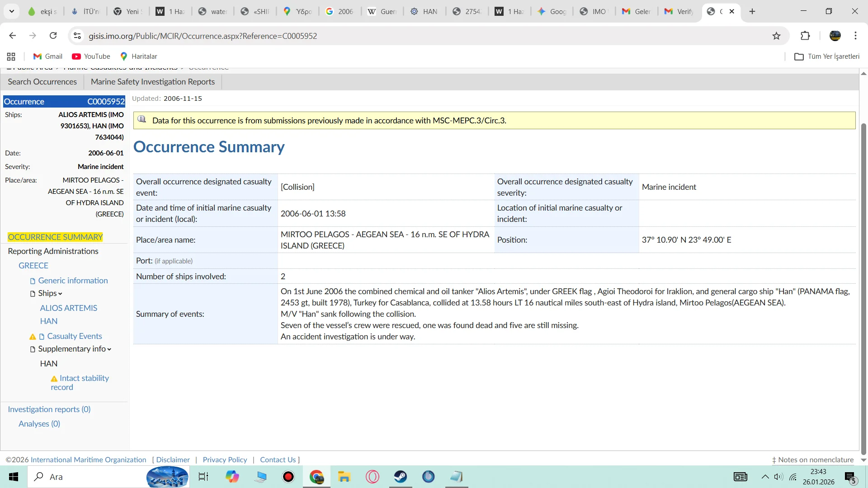View site information icon in address bar
This screenshot has height=488, width=868.
pyautogui.click(x=77, y=36)
